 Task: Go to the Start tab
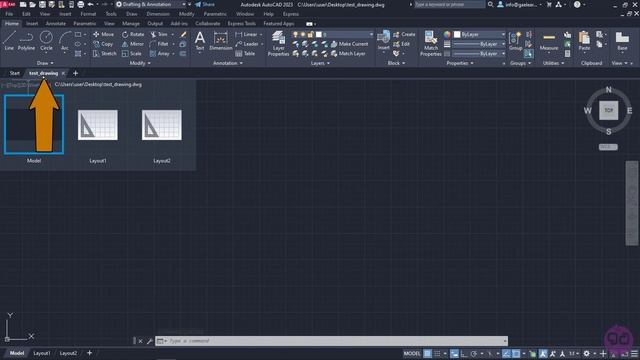coord(14,73)
